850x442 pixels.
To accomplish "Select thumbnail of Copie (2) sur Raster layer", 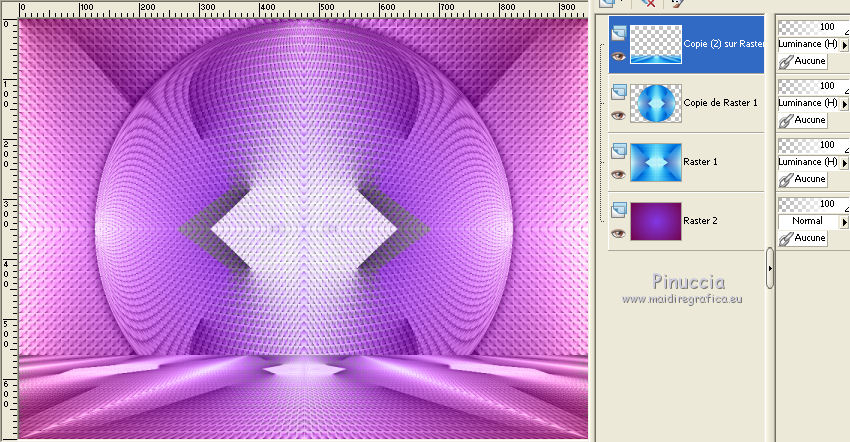I will [x=656, y=44].
